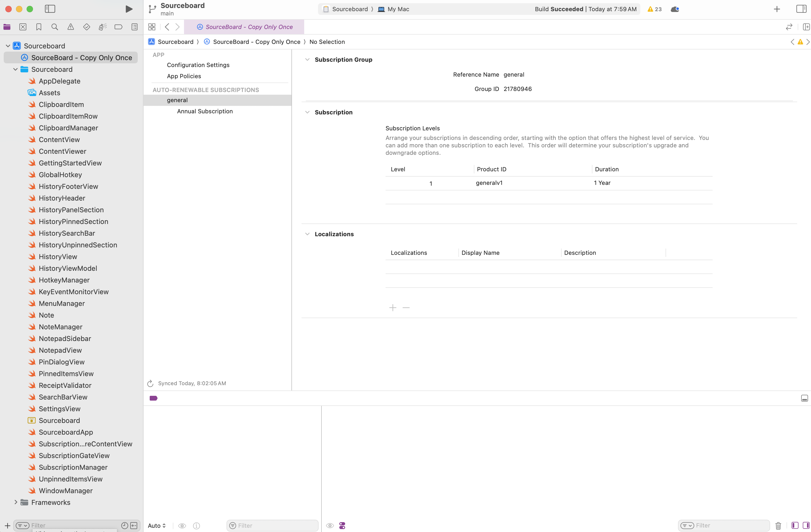Add a localization with the plus button
Viewport: 811px width, 532px height.
pos(392,308)
